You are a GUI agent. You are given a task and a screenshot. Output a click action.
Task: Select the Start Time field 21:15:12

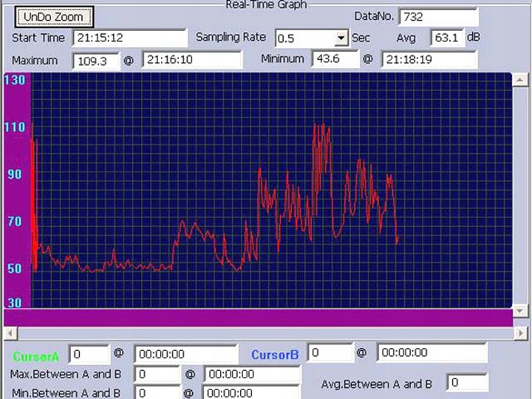click(x=129, y=38)
